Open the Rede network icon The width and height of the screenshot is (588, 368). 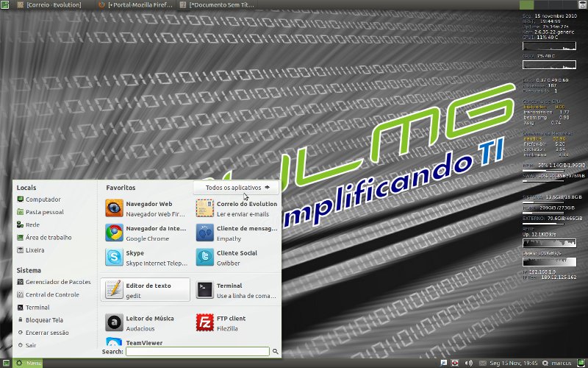[x=21, y=224]
